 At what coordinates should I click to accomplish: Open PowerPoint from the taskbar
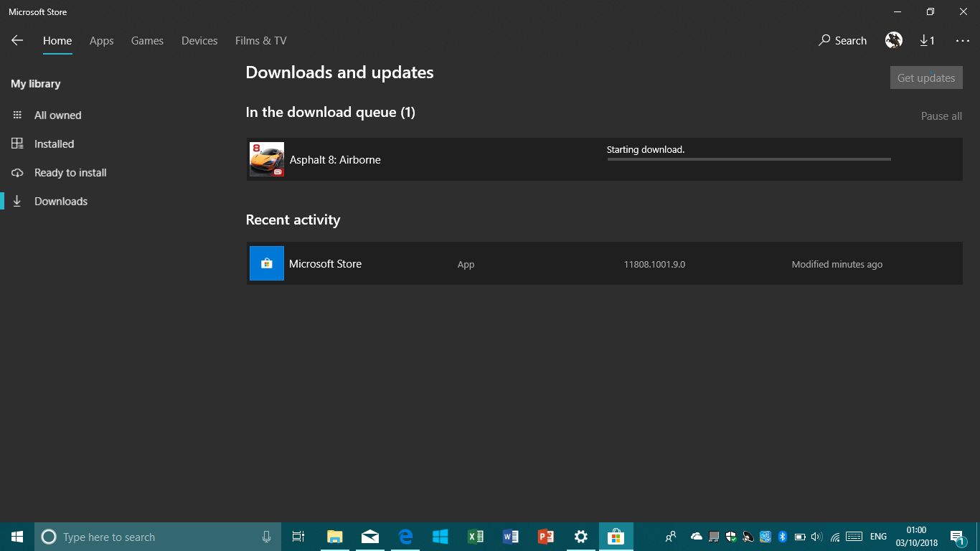tap(546, 537)
